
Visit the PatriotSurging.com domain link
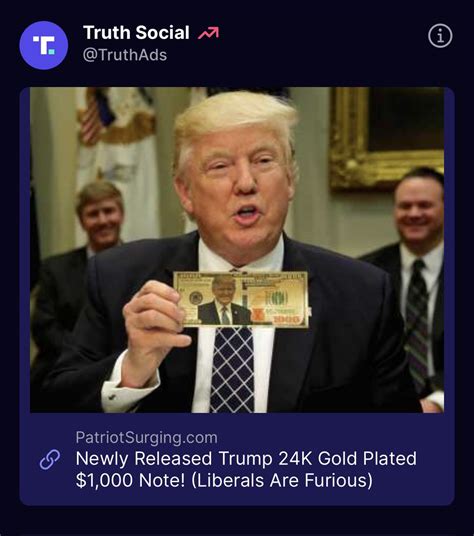(x=147, y=438)
